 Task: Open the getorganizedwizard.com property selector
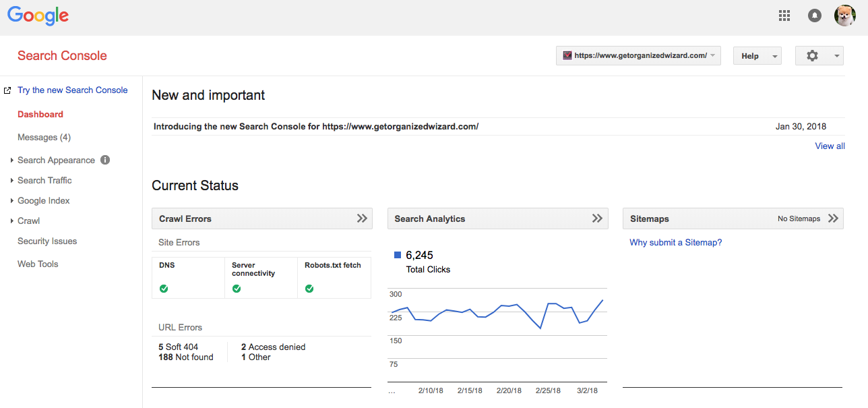coord(638,56)
